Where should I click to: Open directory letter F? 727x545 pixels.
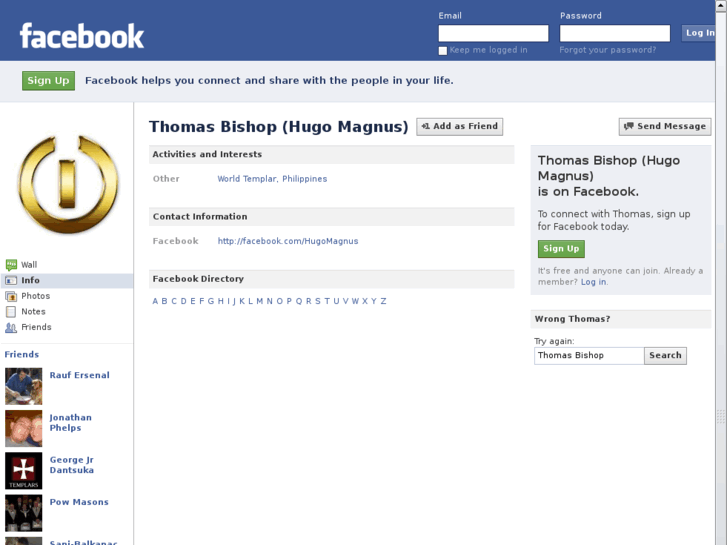coord(202,301)
